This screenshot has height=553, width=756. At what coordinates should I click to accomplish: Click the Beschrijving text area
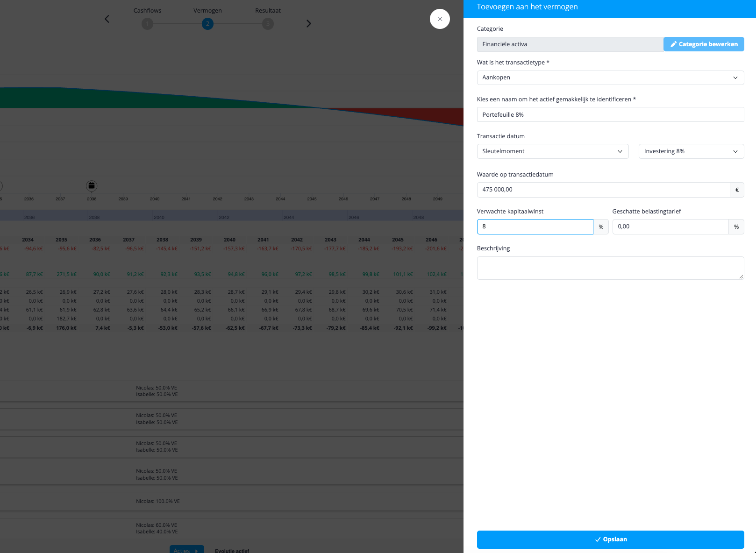tap(610, 268)
